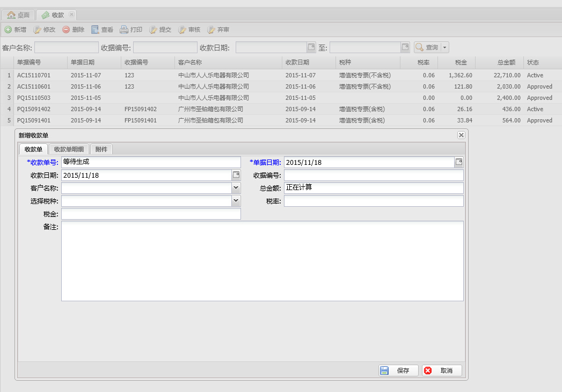The width and height of the screenshot is (562, 392).
Task: Select row with 单据编号 PQ15091402
Action: pos(34,109)
